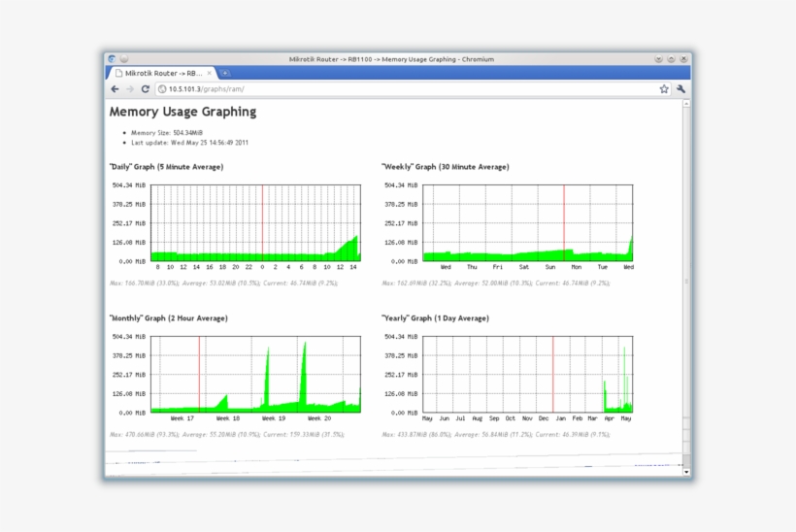Image resolution: width=796 pixels, height=532 pixels.
Task: Click the scrollbar up arrow
Action: click(686, 104)
